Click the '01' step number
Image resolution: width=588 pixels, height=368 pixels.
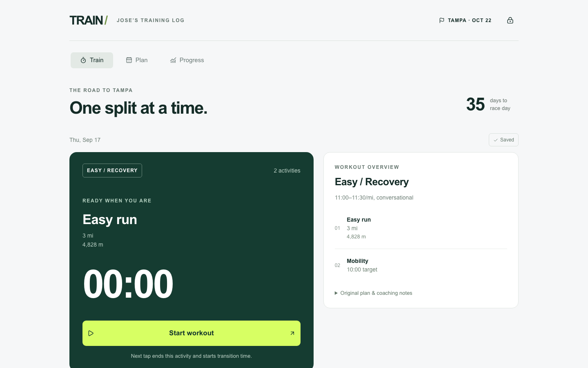coord(337,228)
